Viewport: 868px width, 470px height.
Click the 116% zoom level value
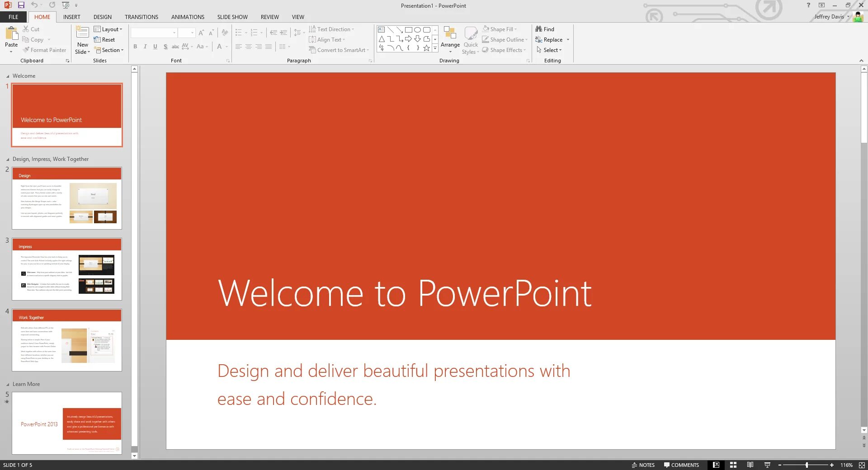(x=847, y=465)
